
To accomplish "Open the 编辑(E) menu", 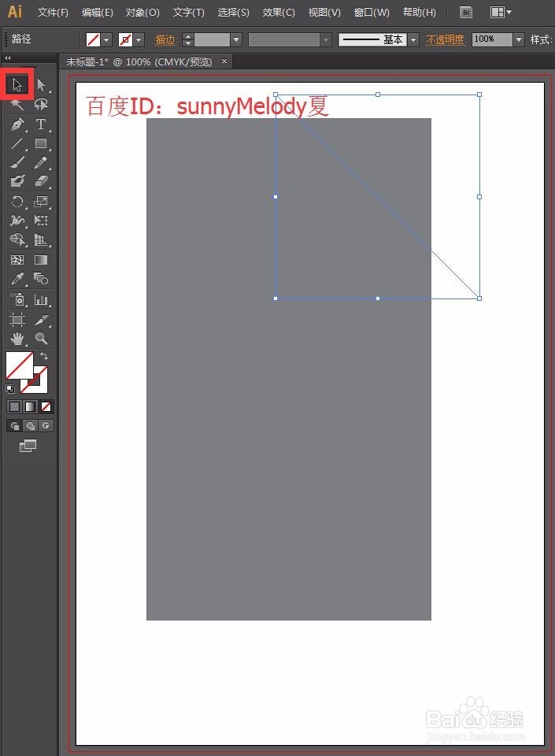I will (x=98, y=13).
